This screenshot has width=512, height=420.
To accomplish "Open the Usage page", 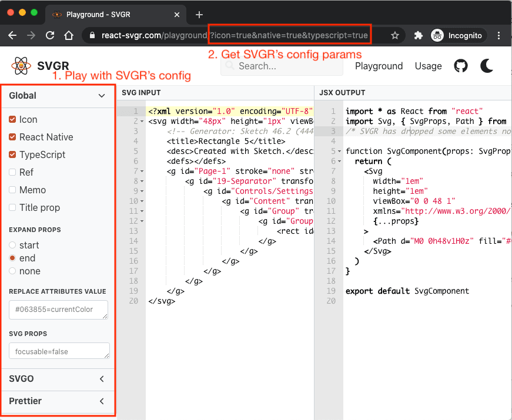I will click(428, 66).
